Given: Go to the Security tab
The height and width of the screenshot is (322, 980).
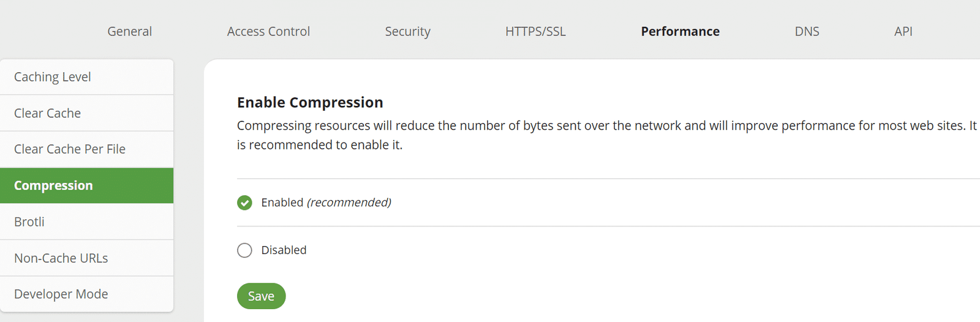Looking at the screenshot, I should (407, 31).
